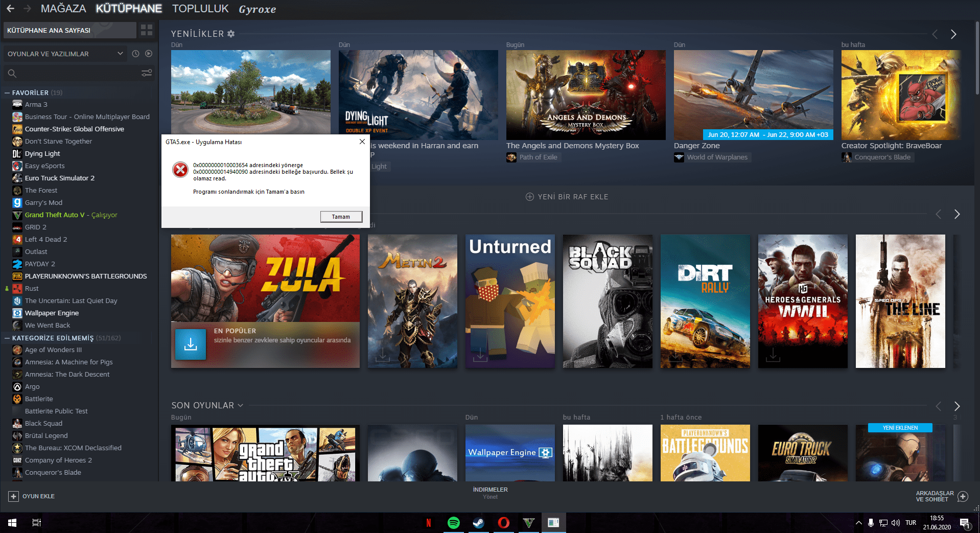Open Steam from the taskbar
This screenshot has height=533, width=980.
click(x=478, y=522)
